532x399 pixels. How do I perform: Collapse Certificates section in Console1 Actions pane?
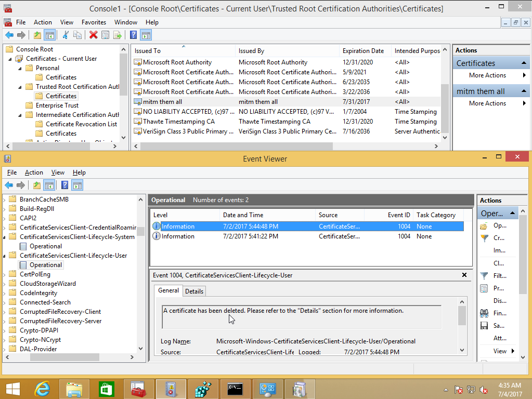(x=524, y=63)
